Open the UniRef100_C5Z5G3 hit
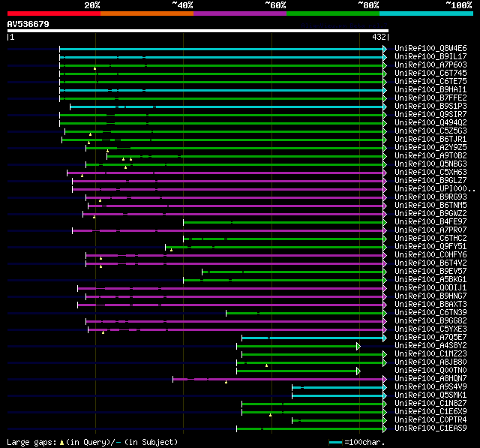The width and height of the screenshot is (480, 448). 430,131
